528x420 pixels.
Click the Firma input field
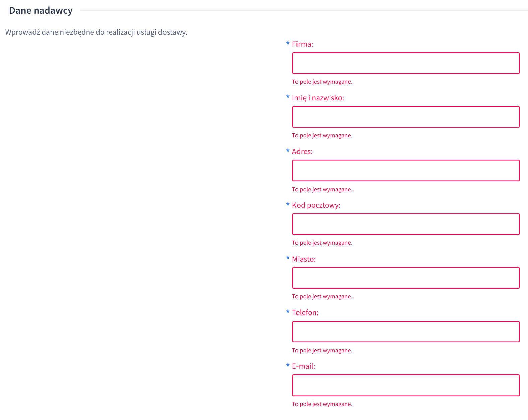(406, 63)
